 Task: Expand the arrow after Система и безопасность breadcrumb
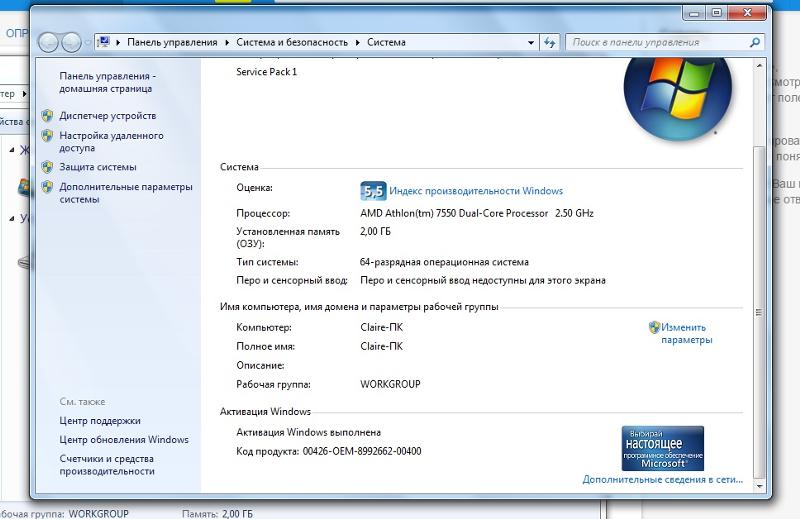point(358,42)
